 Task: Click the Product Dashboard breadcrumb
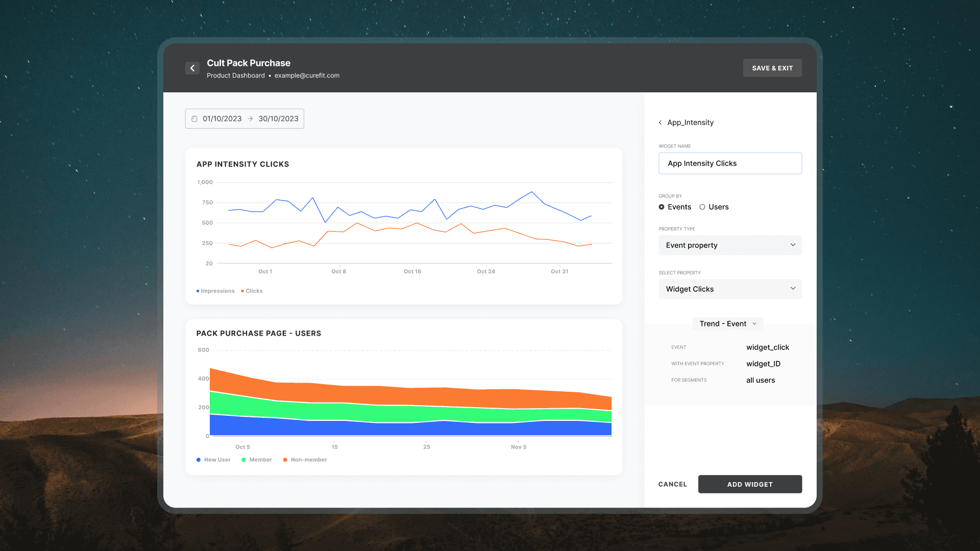click(x=236, y=76)
